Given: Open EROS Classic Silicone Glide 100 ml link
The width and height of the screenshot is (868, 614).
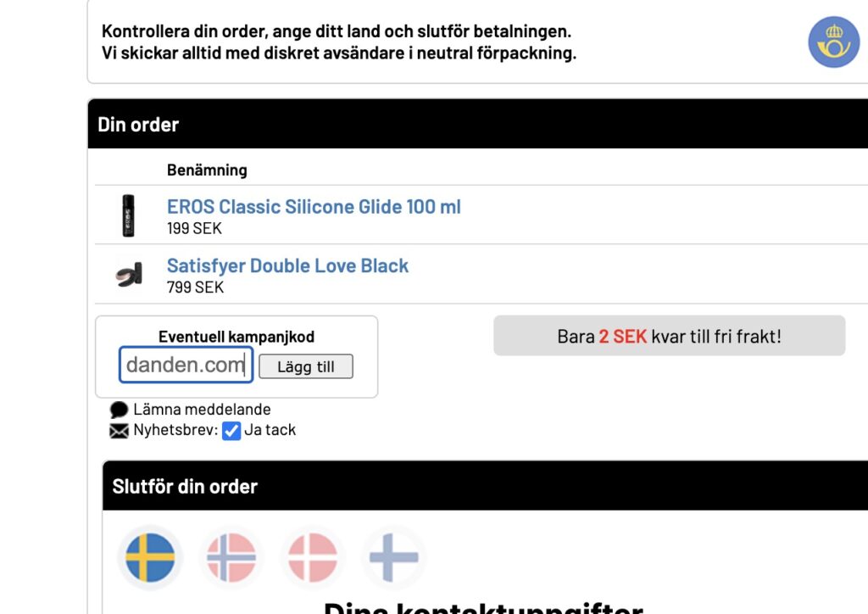Looking at the screenshot, I should [x=314, y=207].
